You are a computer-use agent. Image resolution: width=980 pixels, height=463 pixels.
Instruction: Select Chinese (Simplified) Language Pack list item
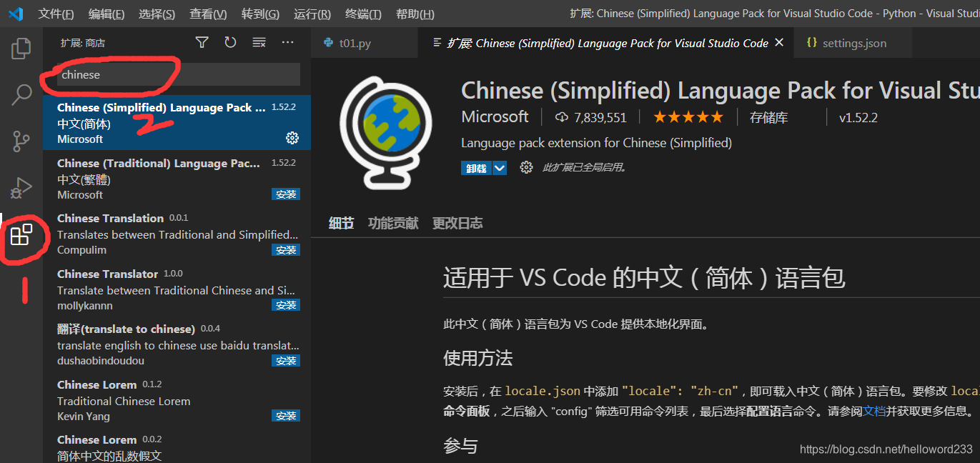177,123
